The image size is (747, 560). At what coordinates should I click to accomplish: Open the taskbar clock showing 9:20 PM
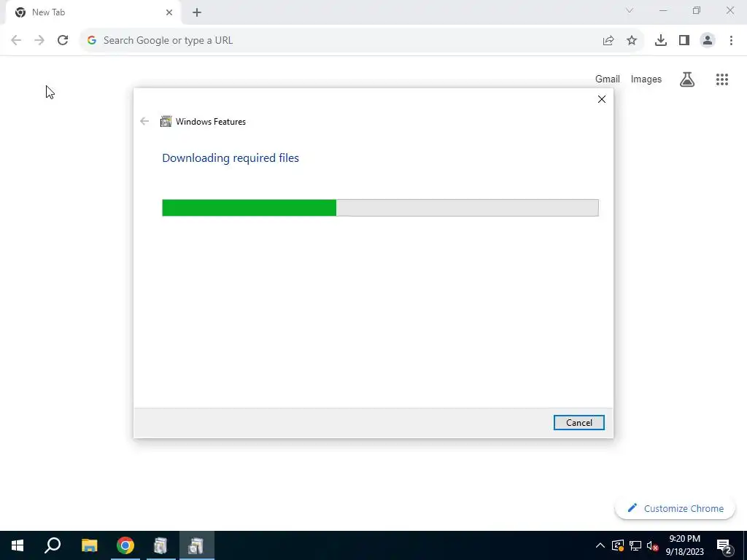coord(684,545)
